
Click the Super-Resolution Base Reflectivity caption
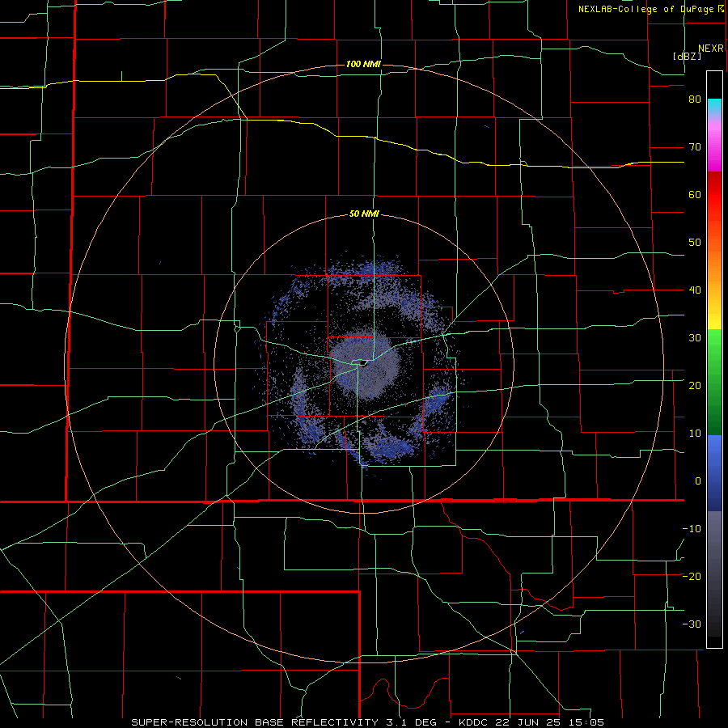[x=367, y=722]
